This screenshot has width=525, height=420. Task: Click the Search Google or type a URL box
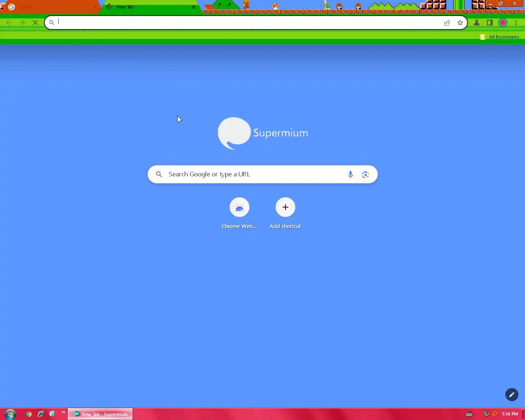point(262,174)
